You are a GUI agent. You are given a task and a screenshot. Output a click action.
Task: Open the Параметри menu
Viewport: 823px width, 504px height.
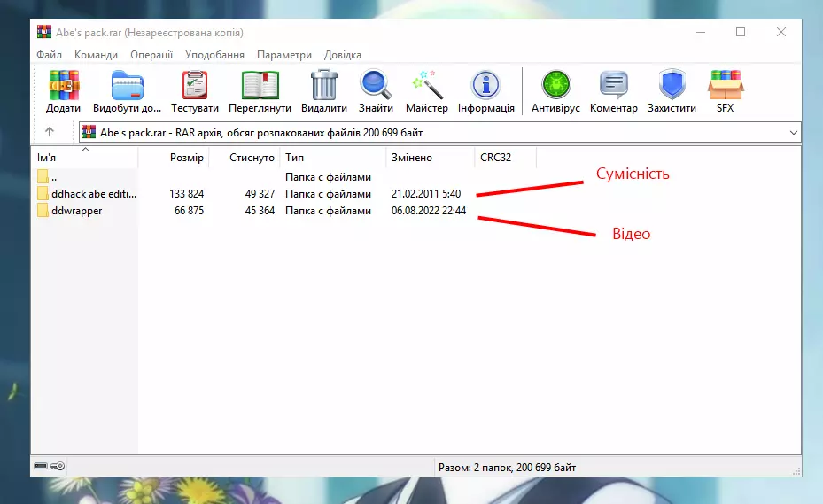pyautogui.click(x=284, y=55)
